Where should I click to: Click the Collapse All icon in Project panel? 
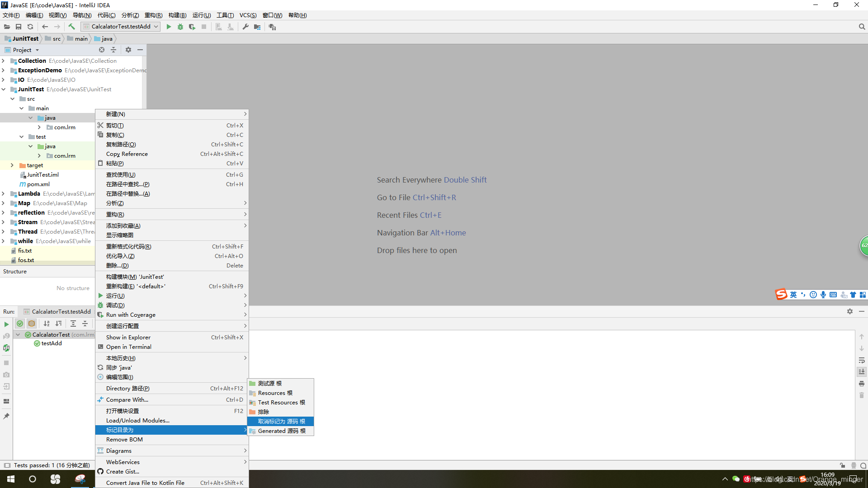[x=113, y=50]
